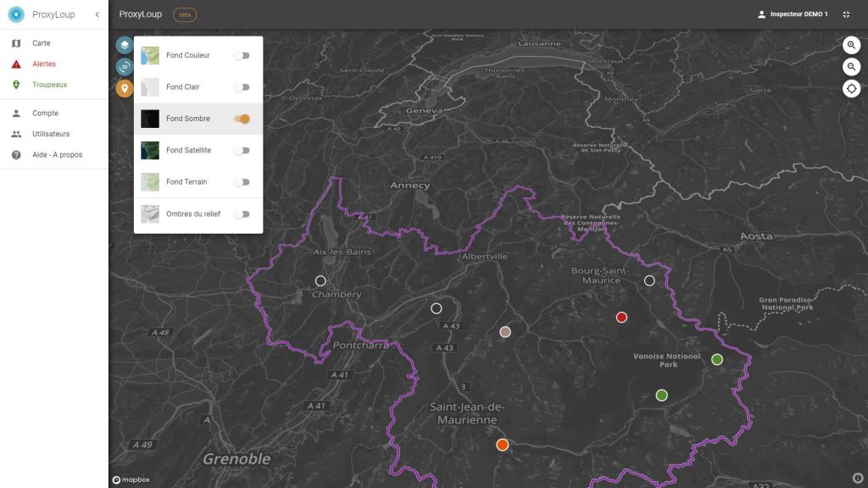
Task: Open the map layers button
Action: [125, 45]
